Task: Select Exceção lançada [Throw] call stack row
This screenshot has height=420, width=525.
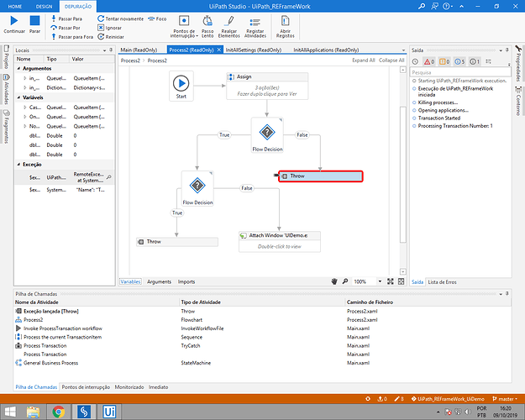Action: pos(263,311)
